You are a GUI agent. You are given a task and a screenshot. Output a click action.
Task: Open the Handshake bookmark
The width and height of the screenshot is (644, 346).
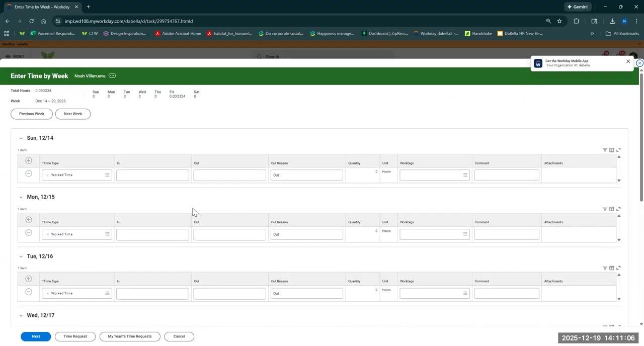(478, 34)
